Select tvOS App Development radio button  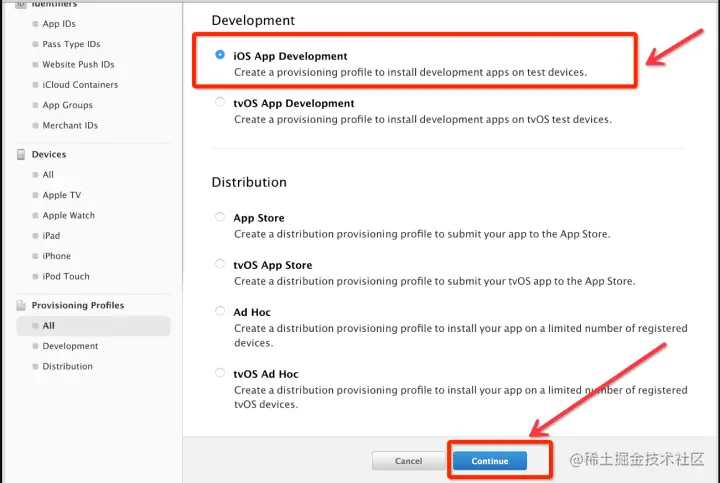(220, 102)
